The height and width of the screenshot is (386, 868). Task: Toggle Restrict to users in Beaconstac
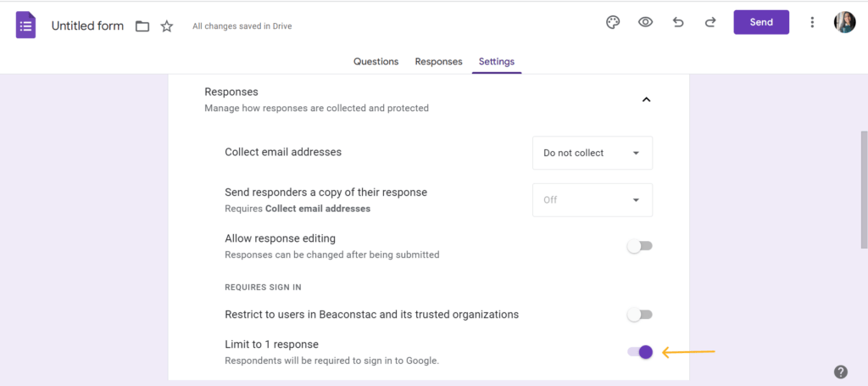(640, 315)
